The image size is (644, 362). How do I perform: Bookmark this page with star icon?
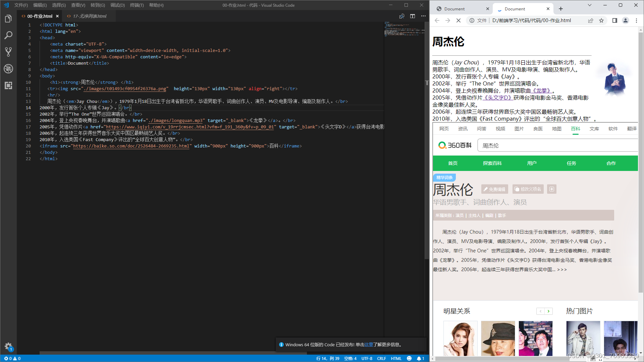tap(601, 20)
